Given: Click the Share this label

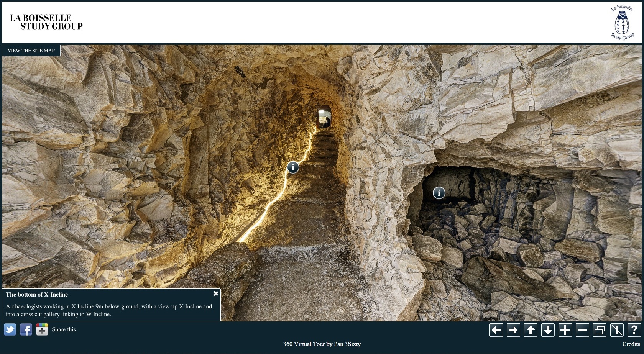Looking at the screenshot, I should coord(64,329).
